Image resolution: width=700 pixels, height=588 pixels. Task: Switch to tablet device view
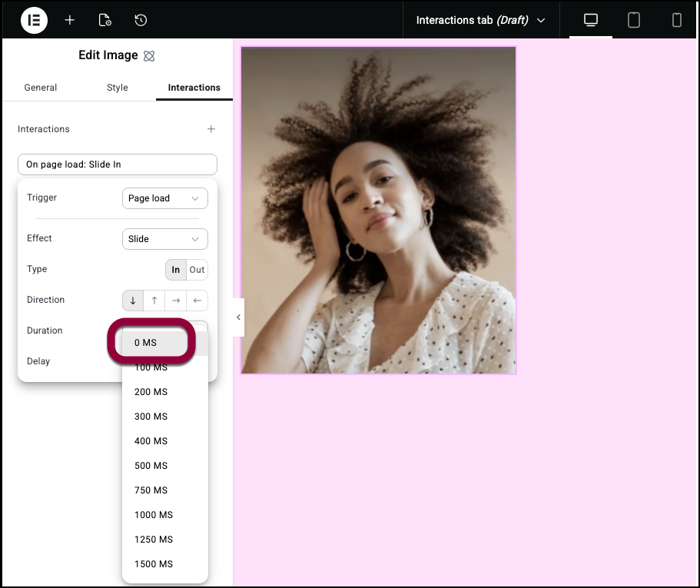click(x=634, y=20)
